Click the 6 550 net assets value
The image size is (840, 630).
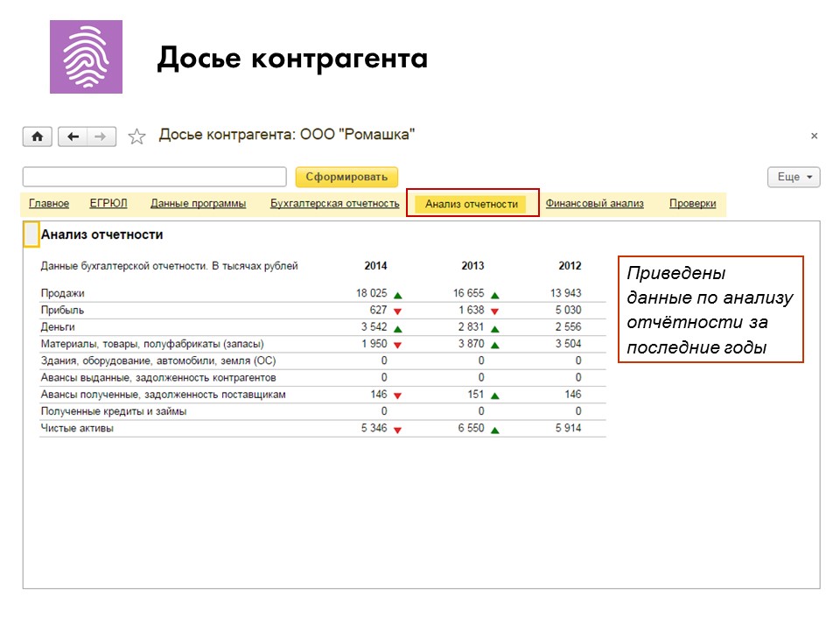[472, 428]
